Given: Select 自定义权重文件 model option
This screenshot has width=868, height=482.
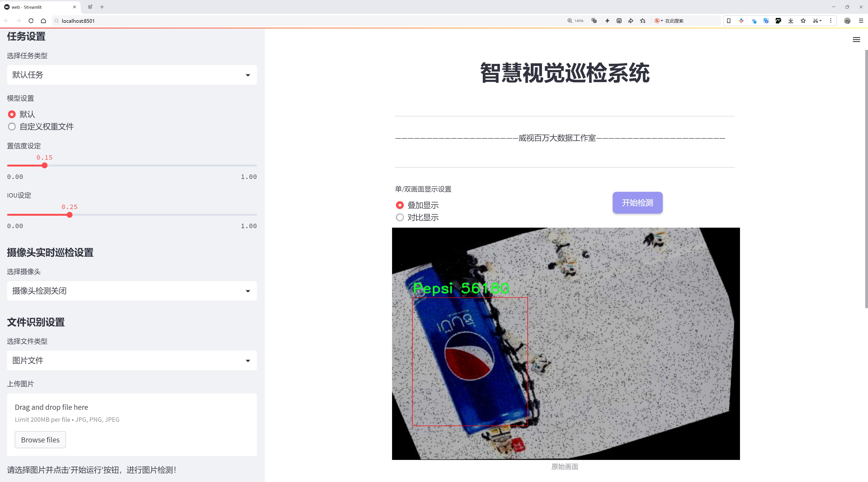Looking at the screenshot, I should pos(12,127).
